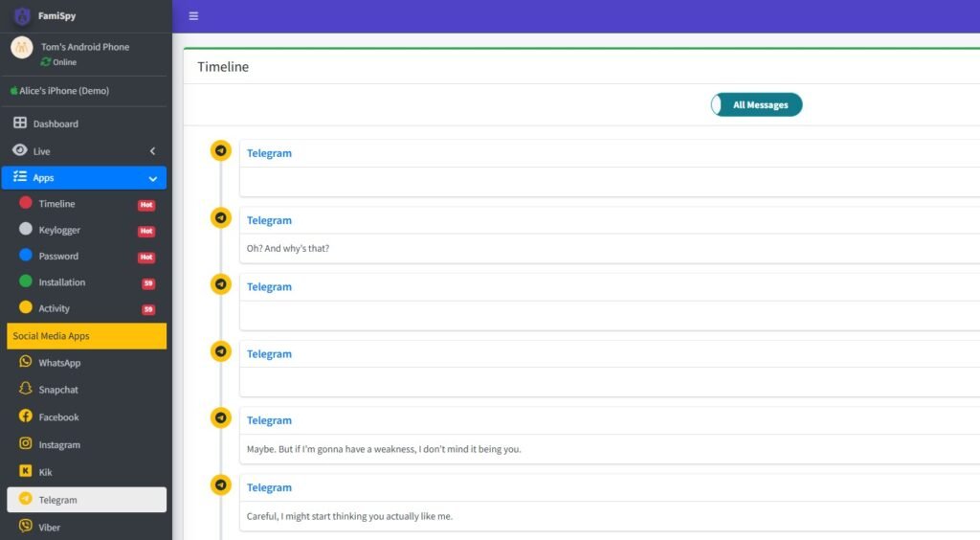
Task: Click the 59 badge beside Activity
Action: coord(148,309)
